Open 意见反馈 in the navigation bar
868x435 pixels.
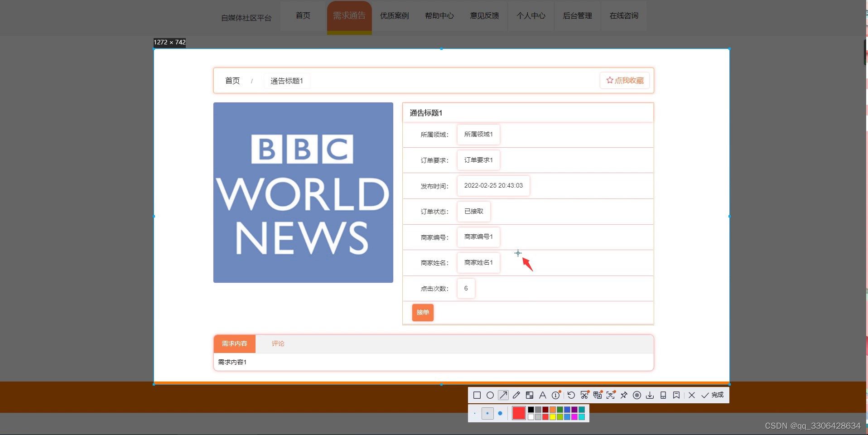pos(484,16)
